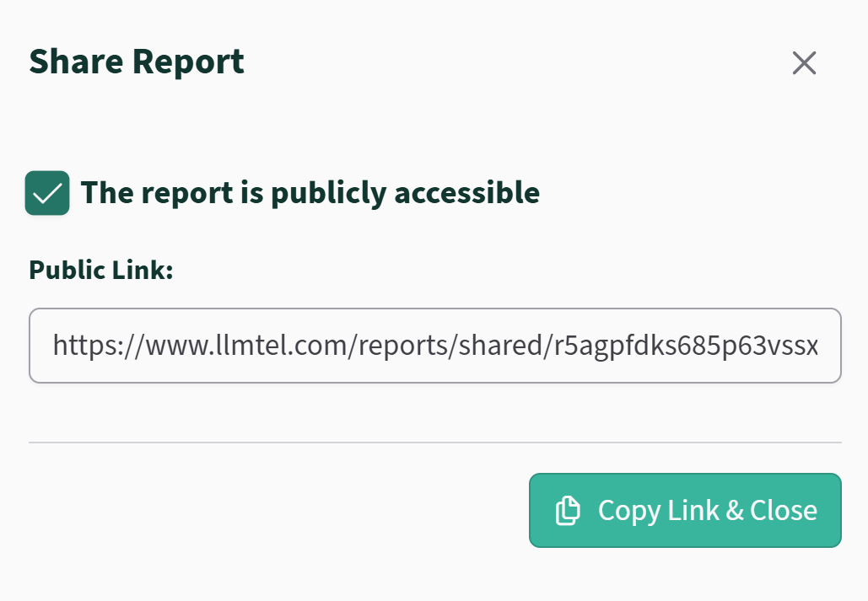Click inside the https://www.llmtel.com/reports/shared URL text
The width and height of the screenshot is (868, 601).
[337, 346]
